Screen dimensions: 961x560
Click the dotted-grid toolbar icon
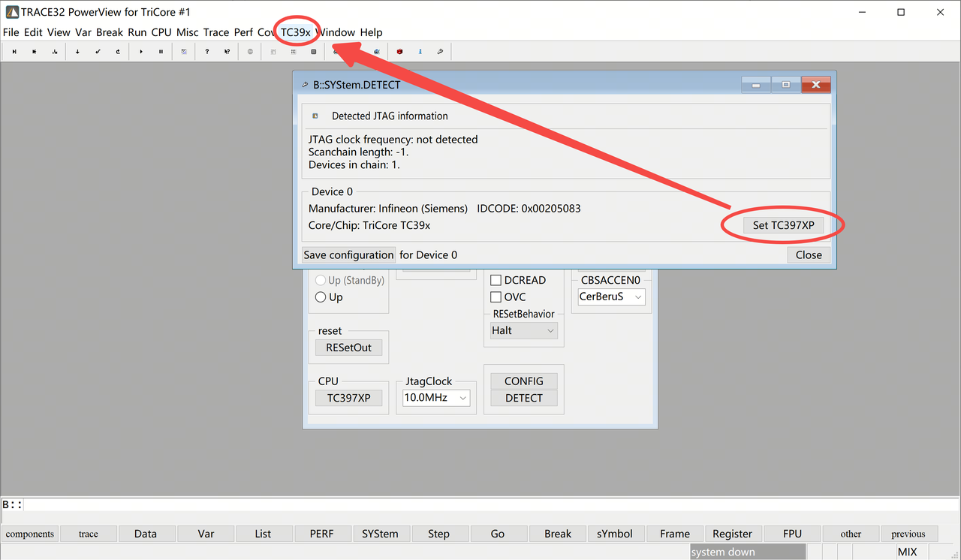pyautogui.click(x=293, y=52)
